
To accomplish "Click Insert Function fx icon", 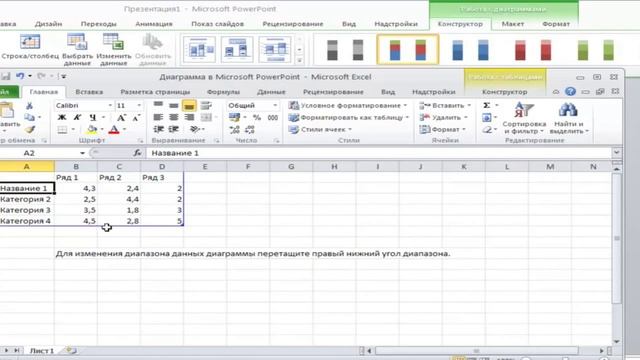I will click(x=137, y=153).
